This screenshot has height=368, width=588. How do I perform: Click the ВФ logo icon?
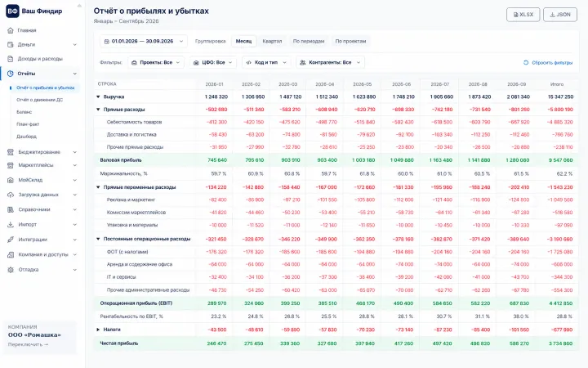[x=12, y=11]
